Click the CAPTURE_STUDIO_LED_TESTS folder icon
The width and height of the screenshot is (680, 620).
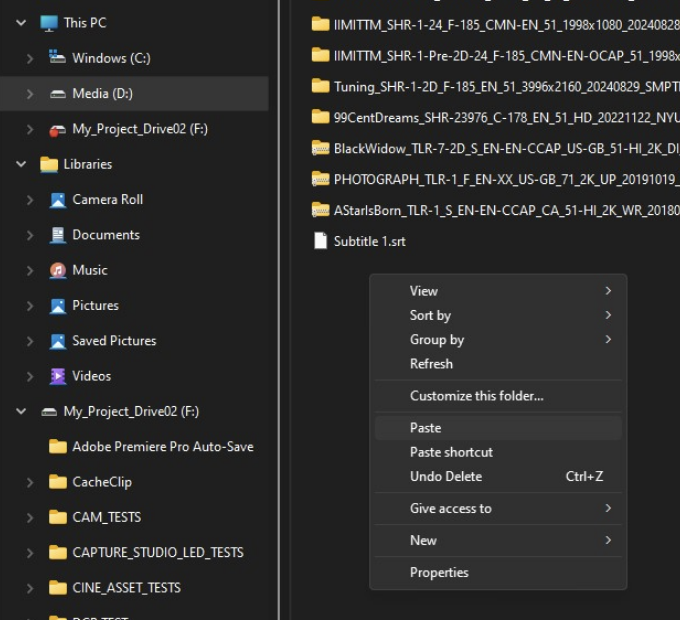pyautogui.click(x=58, y=552)
